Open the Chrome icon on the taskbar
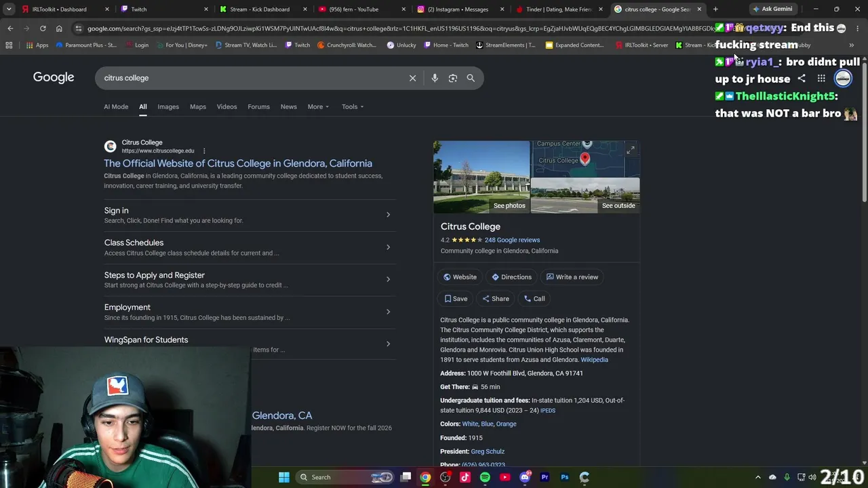This screenshot has width=868, height=488. tap(425, 477)
